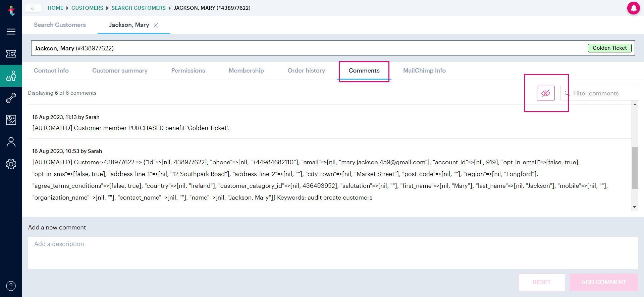Click the 'Add a new comment' label
This screenshot has width=644, height=297.
57,227
